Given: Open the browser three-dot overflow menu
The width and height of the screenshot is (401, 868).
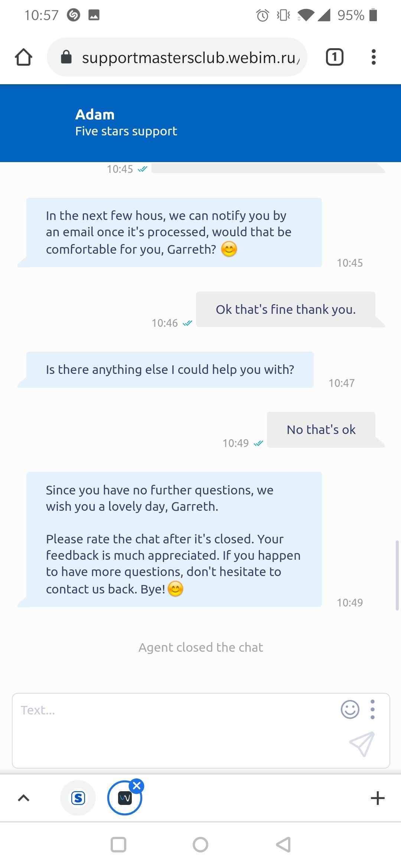Looking at the screenshot, I should (x=374, y=57).
